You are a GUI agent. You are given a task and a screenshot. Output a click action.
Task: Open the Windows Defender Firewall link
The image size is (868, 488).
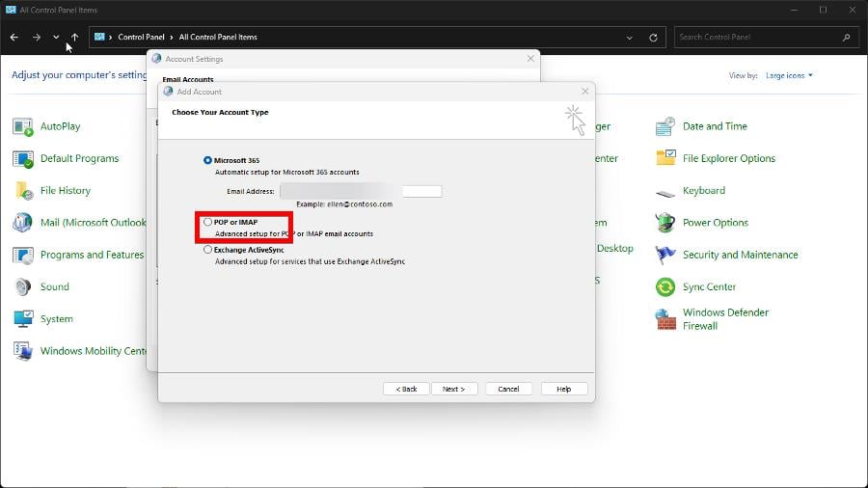click(725, 319)
